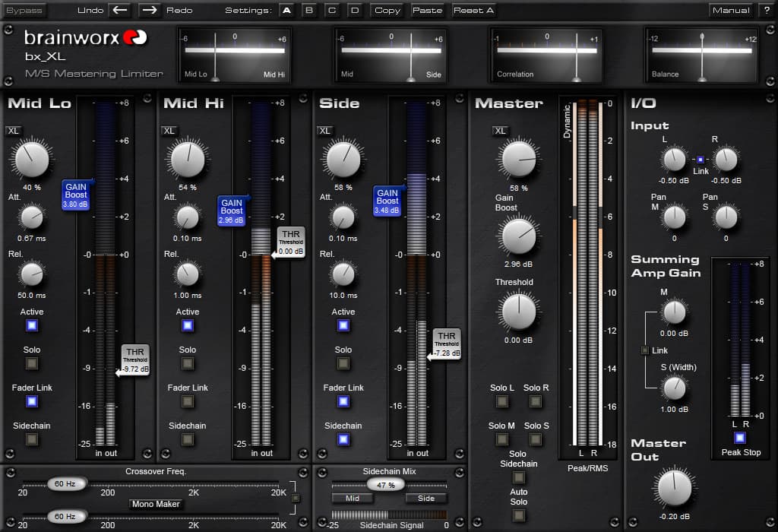778x532 pixels.
Task: Toggle the Crossover Freq link checkbox
Action: pos(296,498)
